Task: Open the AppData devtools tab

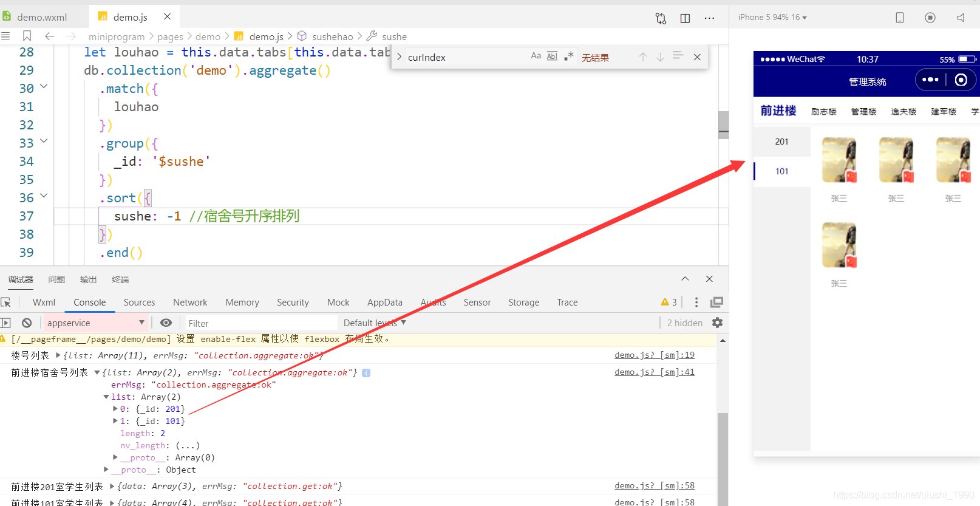Action: tap(384, 303)
